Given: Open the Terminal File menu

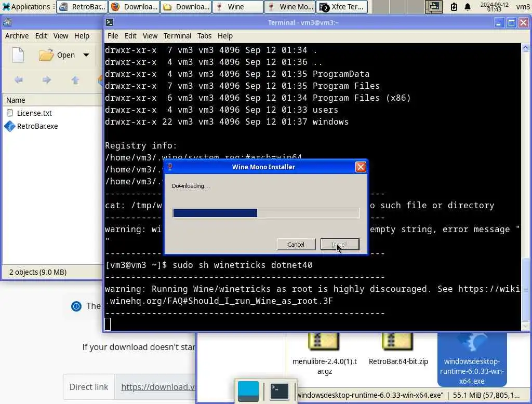Looking at the screenshot, I should 113,36.
